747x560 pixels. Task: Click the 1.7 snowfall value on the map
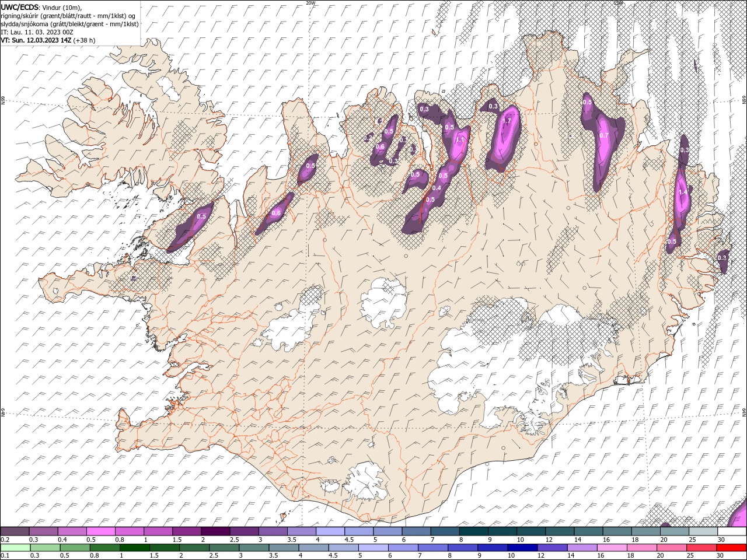click(507, 121)
